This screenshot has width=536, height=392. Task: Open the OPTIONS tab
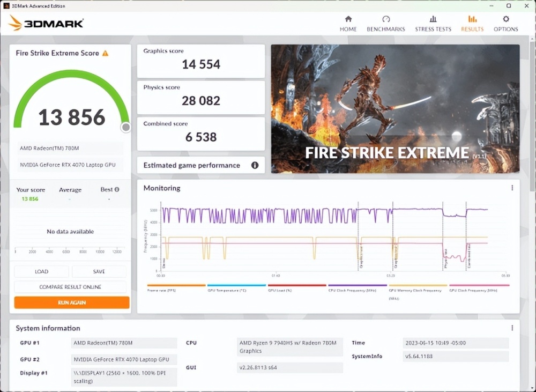click(506, 24)
